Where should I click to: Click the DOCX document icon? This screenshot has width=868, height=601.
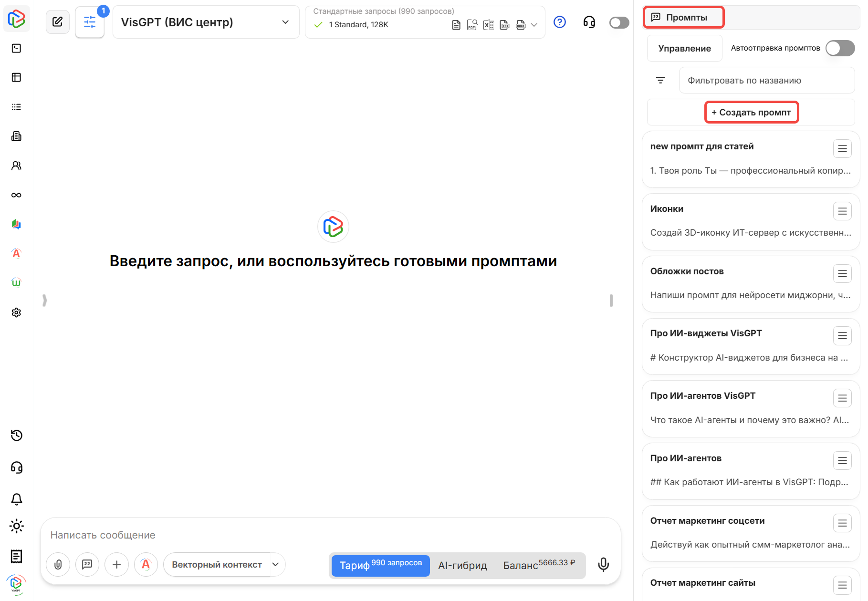click(x=520, y=24)
